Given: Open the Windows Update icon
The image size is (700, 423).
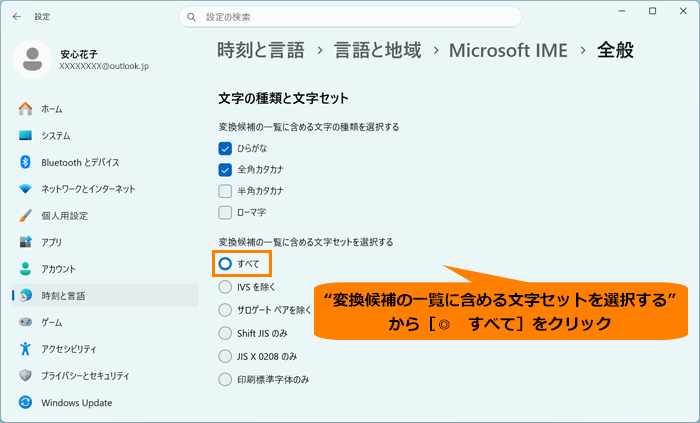Looking at the screenshot, I should pos(25,402).
